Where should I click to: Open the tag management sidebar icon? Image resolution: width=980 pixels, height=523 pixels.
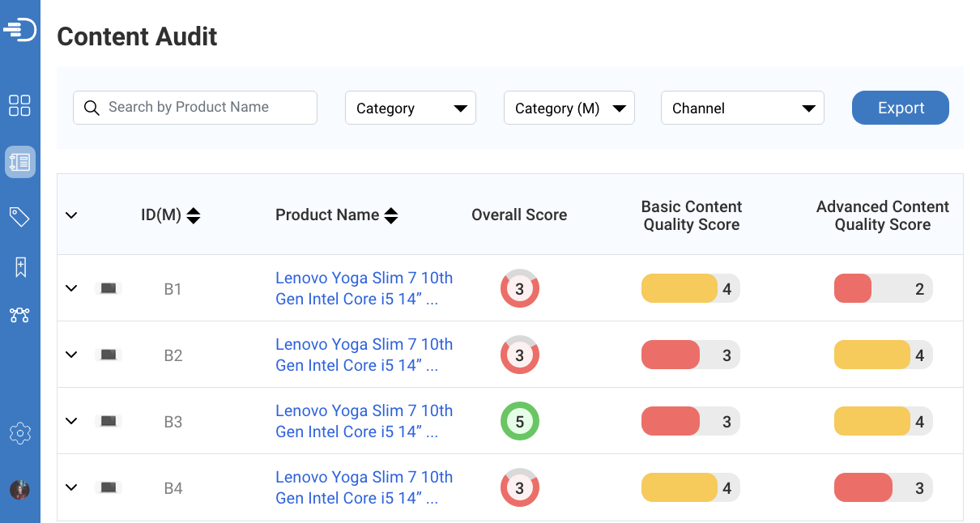(x=20, y=216)
